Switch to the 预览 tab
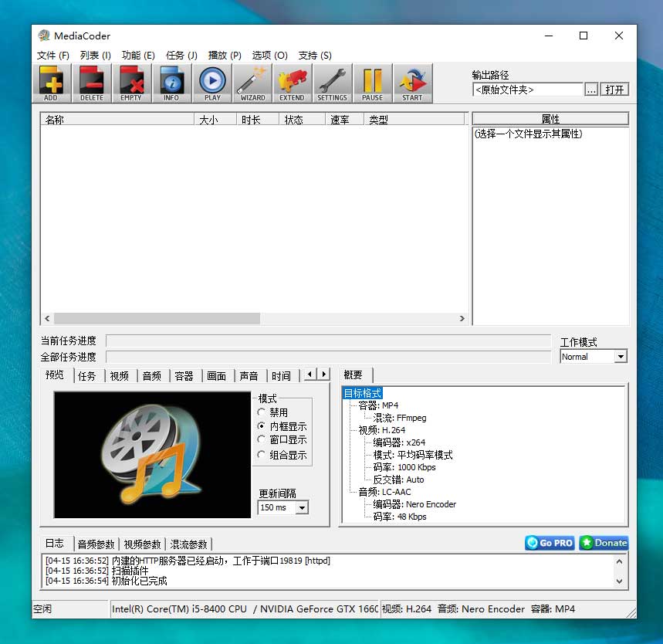The width and height of the screenshot is (663, 644). [56, 375]
